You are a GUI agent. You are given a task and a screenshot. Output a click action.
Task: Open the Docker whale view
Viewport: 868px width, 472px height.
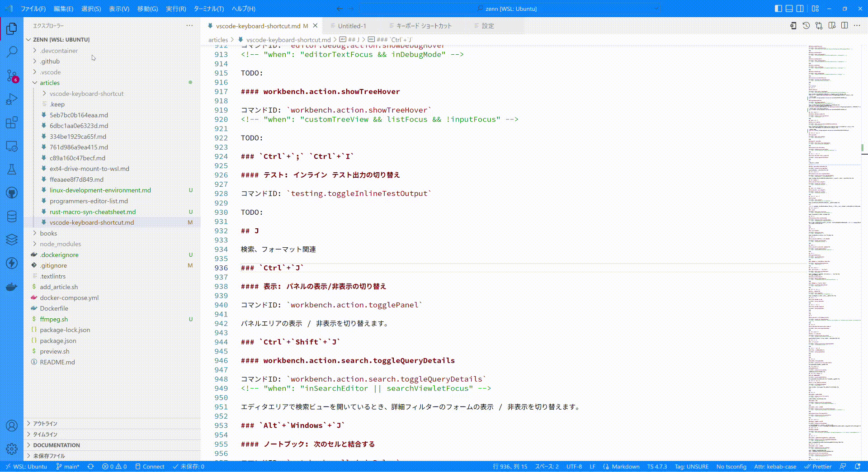click(x=12, y=287)
